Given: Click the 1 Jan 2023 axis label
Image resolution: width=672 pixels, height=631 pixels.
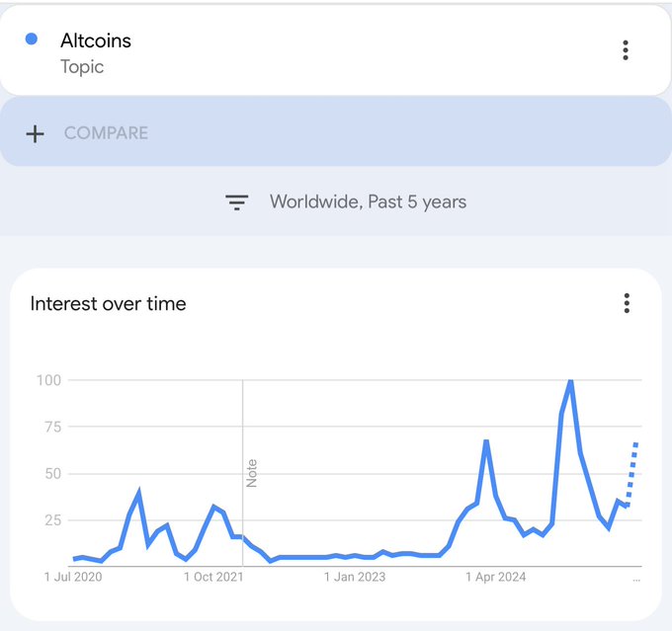Looking at the screenshot, I should (355, 577).
